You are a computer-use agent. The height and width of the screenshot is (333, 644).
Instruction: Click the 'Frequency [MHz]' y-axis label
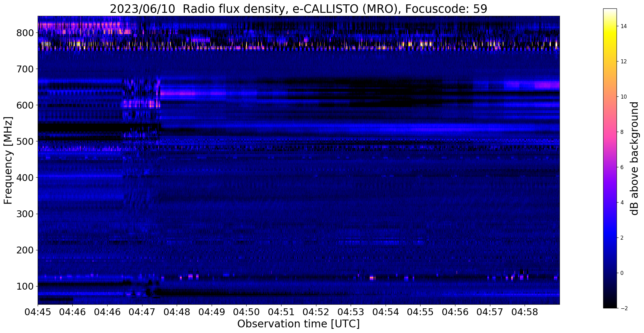pyautogui.click(x=8, y=160)
